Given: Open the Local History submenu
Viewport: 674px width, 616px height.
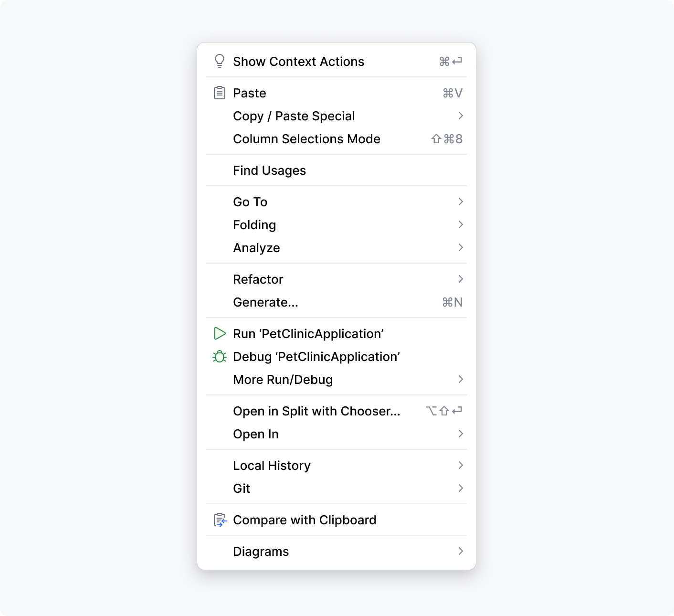Looking at the screenshot, I should tap(272, 466).
